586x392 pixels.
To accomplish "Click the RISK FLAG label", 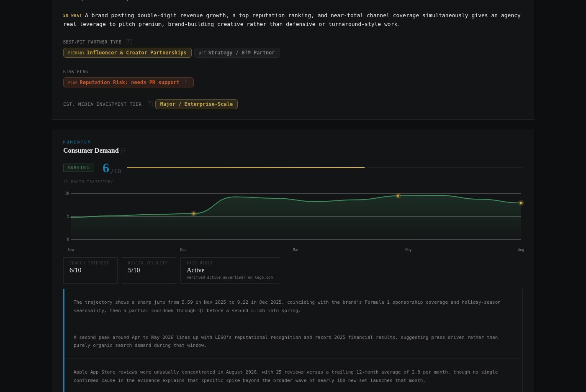I will coord(75,72).
